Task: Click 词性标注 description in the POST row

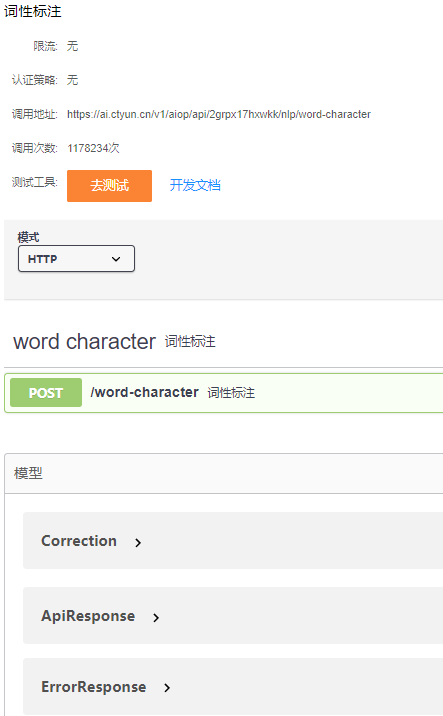Action: tap(231, 393)
